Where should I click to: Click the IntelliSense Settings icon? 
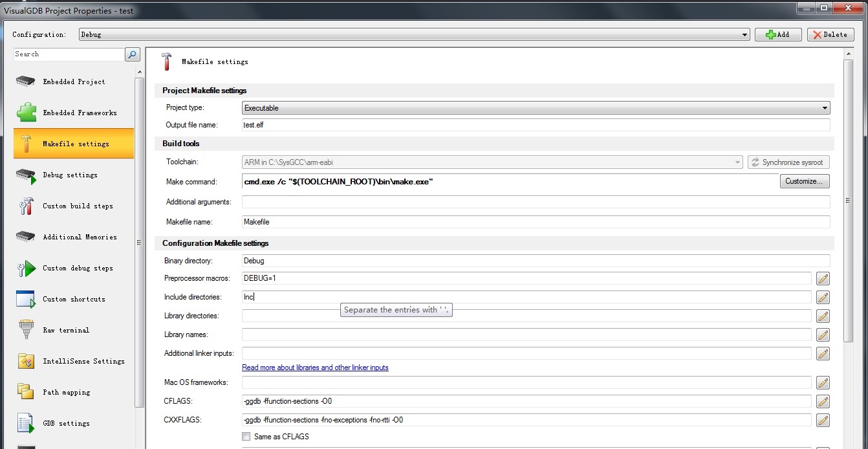tap(26, 361)
